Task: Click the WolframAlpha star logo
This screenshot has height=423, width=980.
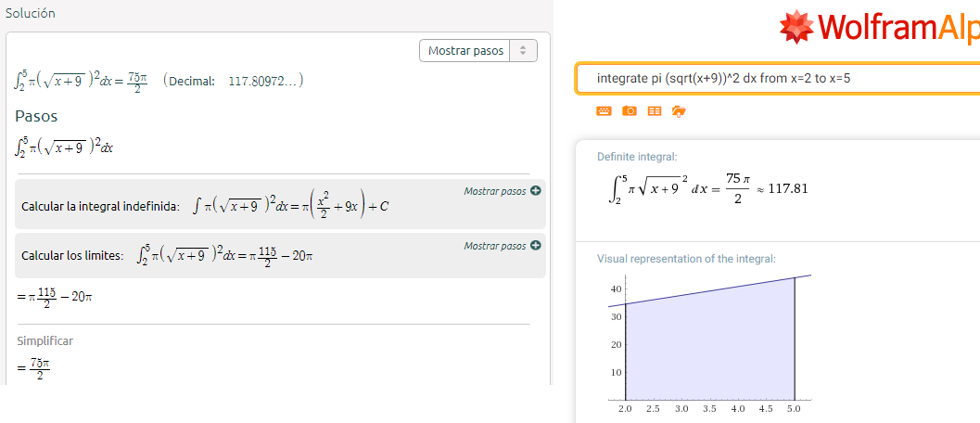Action: 796,28
